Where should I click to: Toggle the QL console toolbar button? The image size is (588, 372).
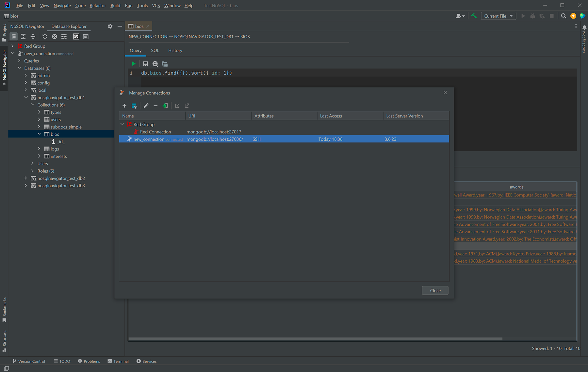[x=86, y=37]
